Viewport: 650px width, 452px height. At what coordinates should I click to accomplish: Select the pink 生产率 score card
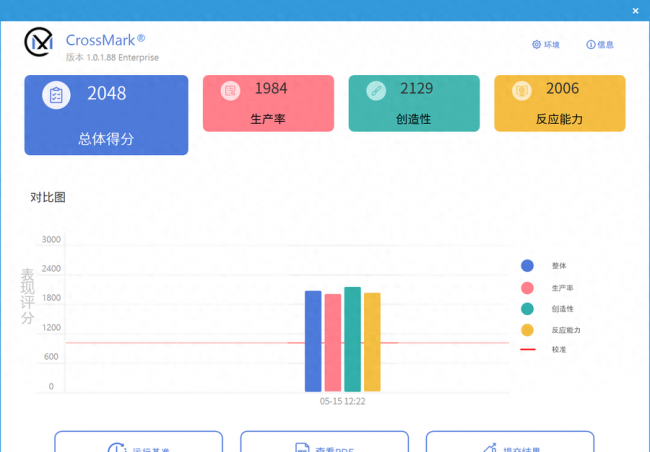268,103
